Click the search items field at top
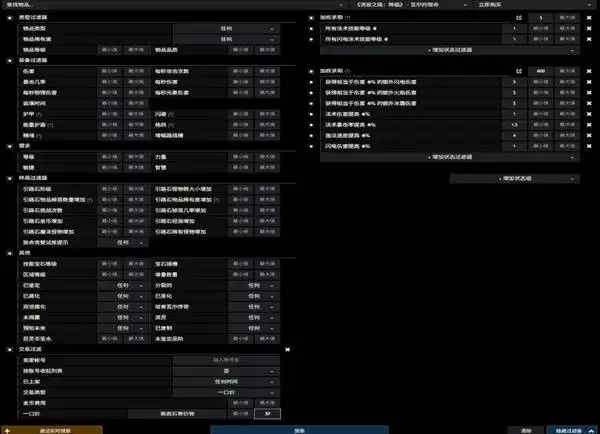This screenshot has width=600, height=434. tap(174, 5)
